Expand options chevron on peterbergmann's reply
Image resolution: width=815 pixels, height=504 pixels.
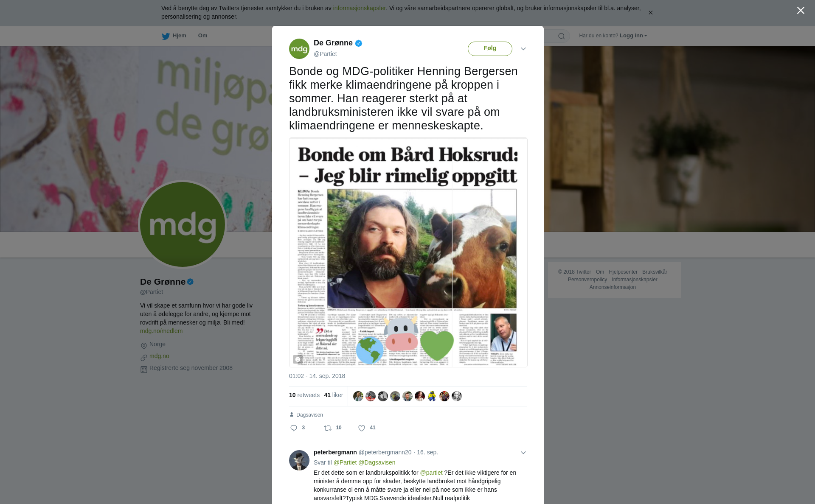[523, 453]
